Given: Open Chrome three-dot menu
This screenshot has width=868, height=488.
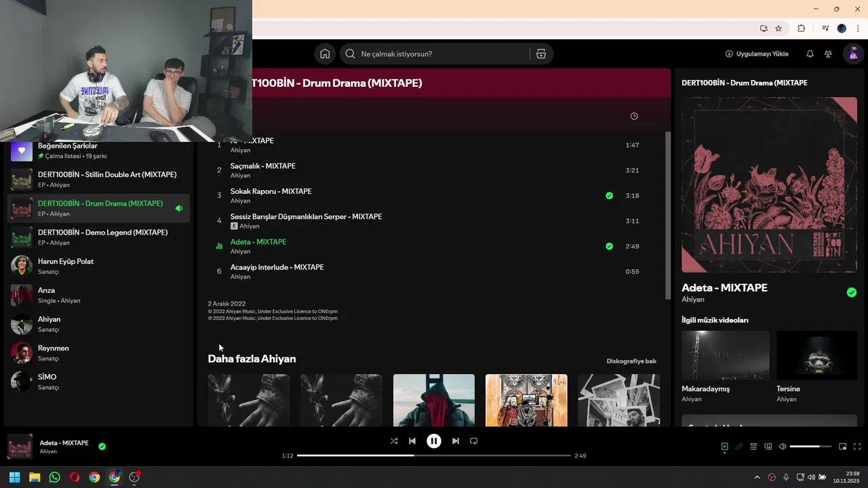Looking at the screenshot, I should click(858, 28).
